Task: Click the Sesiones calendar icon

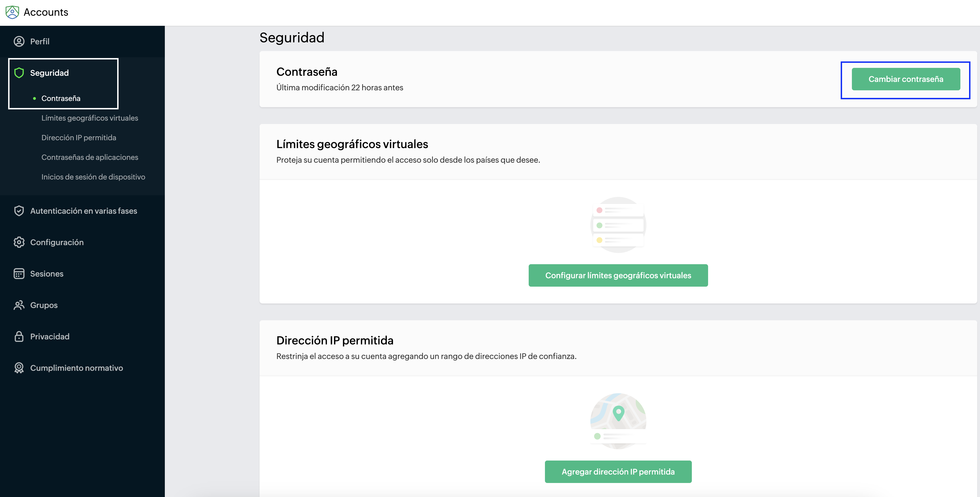Action: click(x=19, y=274)
